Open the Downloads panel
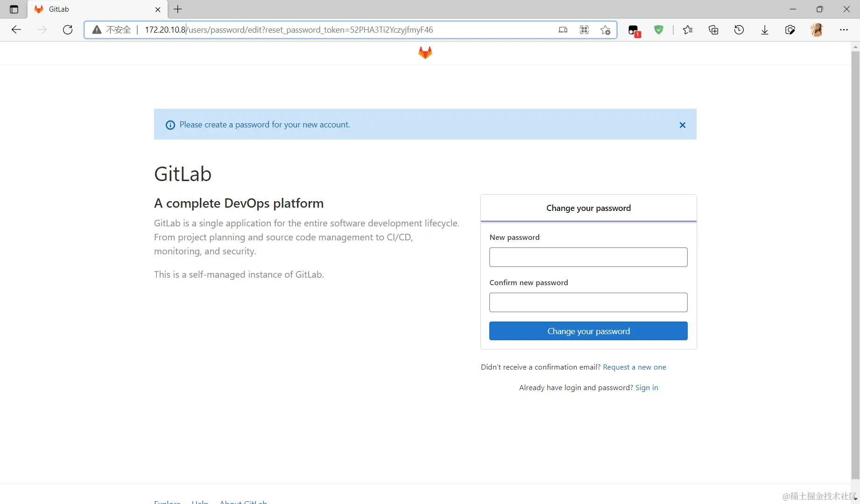This screenshot has width=860, height=504. (x=765, y=30)
